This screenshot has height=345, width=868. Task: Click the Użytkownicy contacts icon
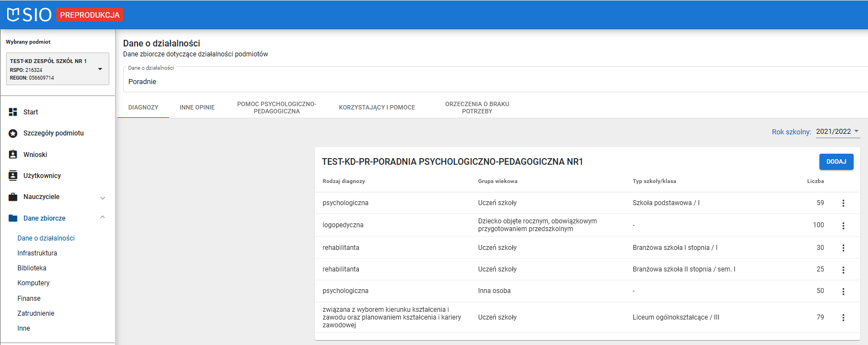tap(13, 176)
